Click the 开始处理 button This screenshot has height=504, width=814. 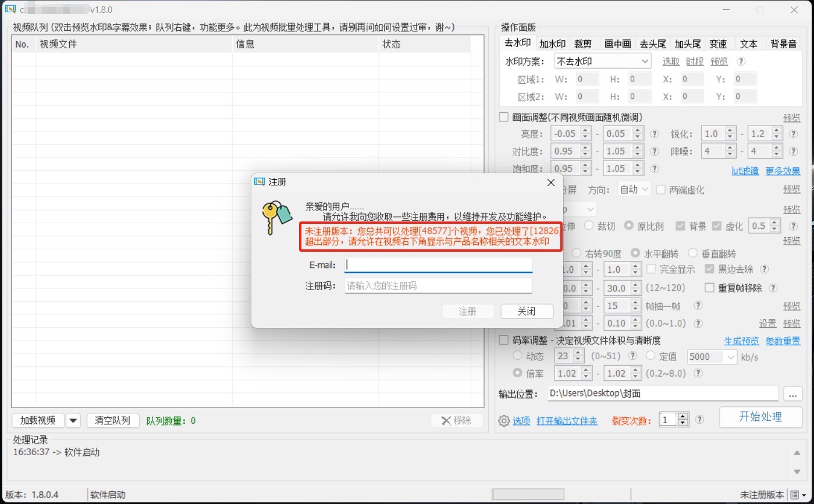click(760, 417)
